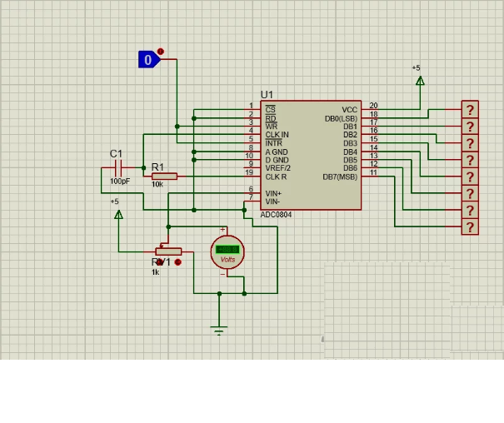
Task: Click the VREF/2 pin label
Action: point(278,168)
